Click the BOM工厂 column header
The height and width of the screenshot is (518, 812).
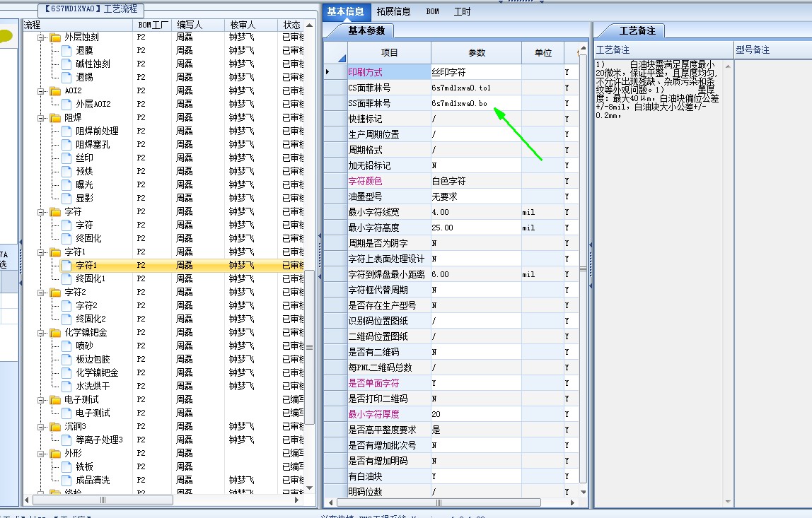pyautogui.click(x=153, y=25)
